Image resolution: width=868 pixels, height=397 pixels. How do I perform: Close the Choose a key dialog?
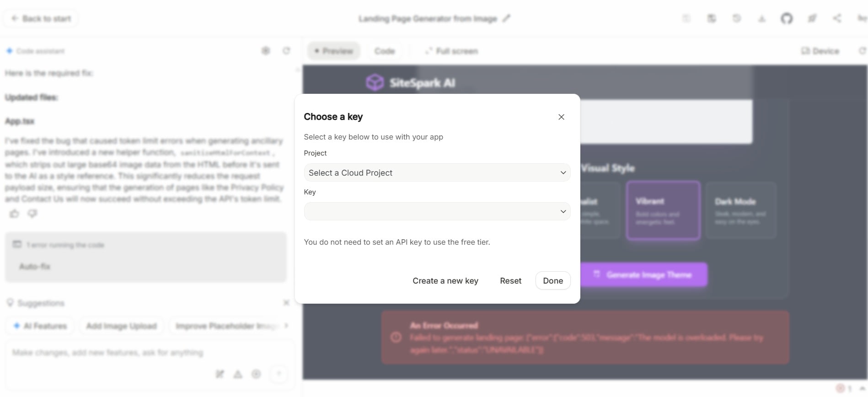click(x=561, y=117)
